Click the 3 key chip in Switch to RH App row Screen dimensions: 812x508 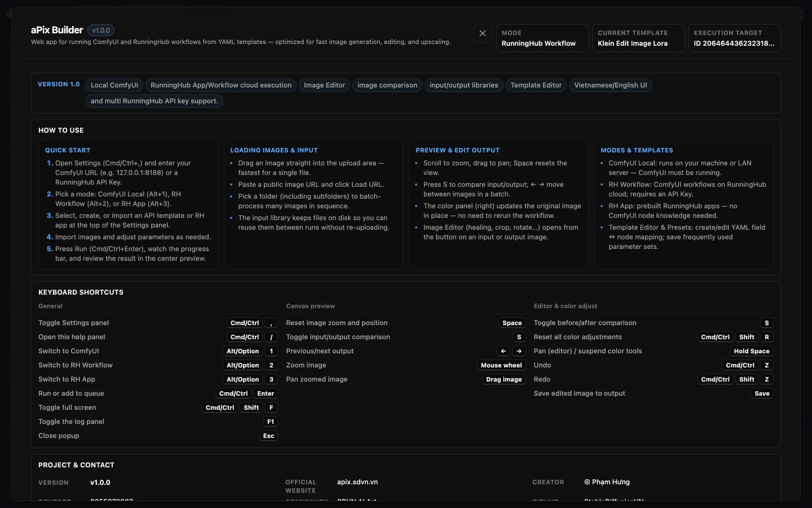pyautogui.click(x=271, y=379)
